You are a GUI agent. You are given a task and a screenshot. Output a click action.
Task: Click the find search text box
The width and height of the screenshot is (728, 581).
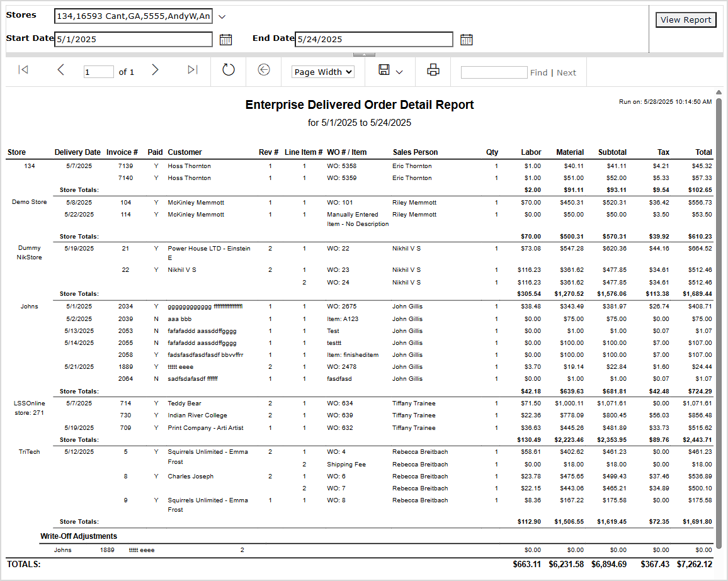[494, 72]
